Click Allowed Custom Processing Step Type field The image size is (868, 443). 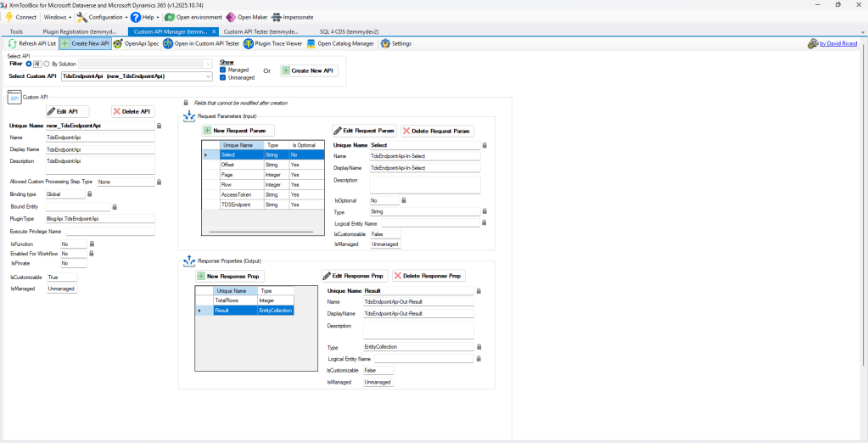coord(126,182)
